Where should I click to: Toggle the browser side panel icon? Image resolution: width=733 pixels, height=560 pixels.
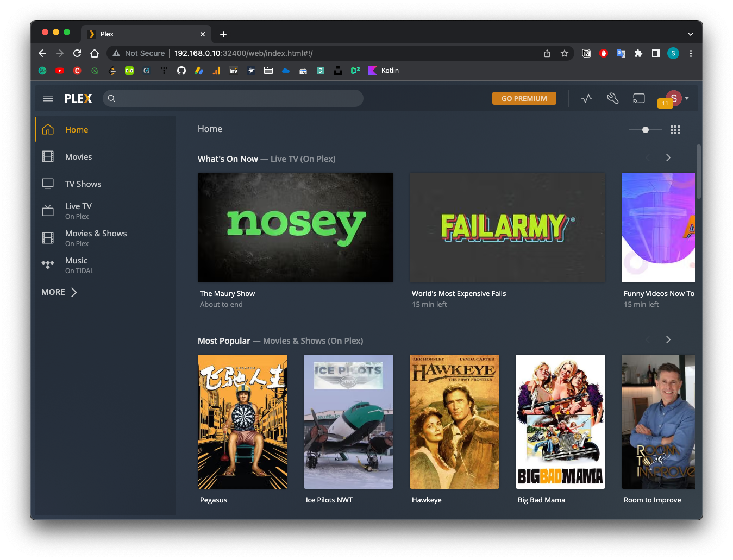pyautogui.click(x=656, y=53)
